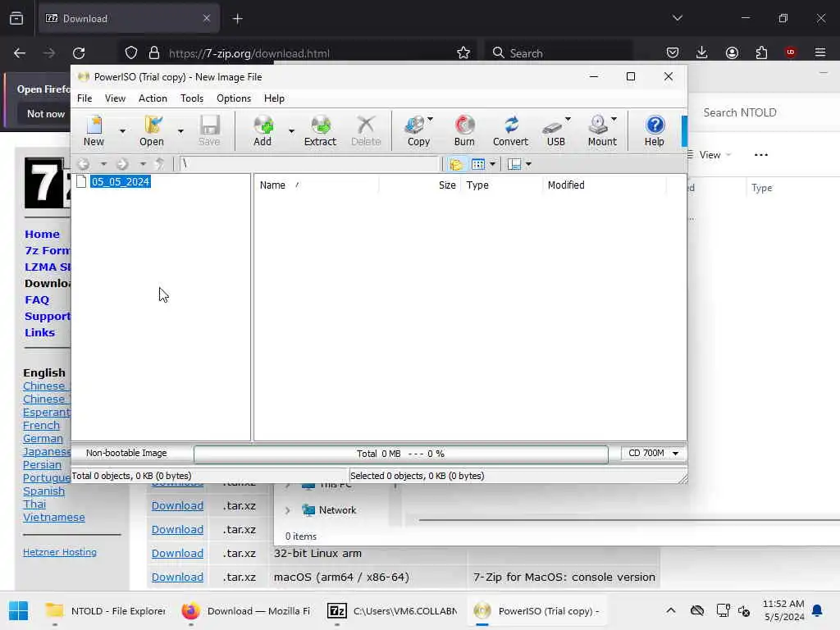This screenshot has width=840, height=630.
Task: Open Windows Start button
Action: click(19, 610)
